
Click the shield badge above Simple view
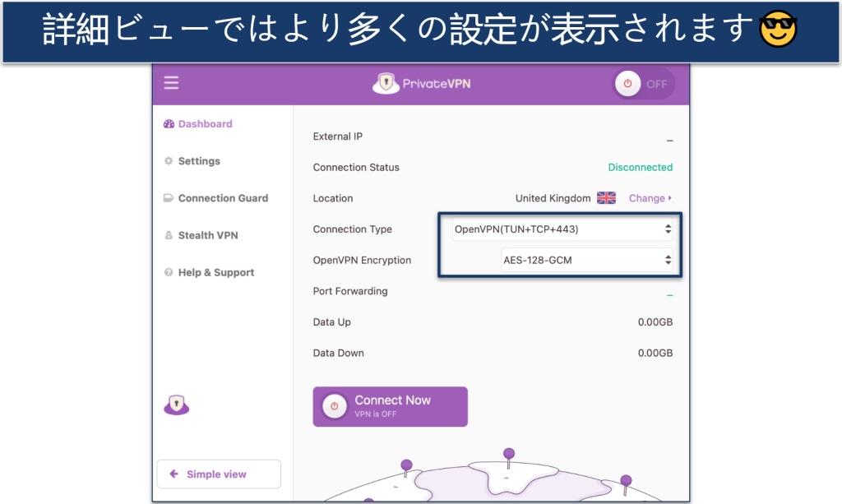point(177,405)
